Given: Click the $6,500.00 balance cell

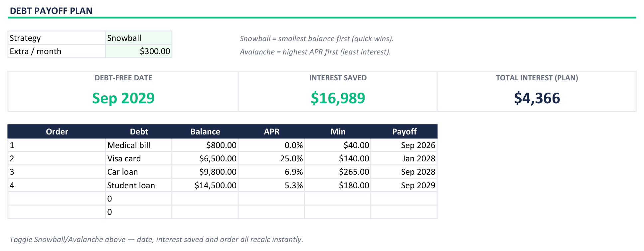Looking at the screenshot, I should coord(205,158).
